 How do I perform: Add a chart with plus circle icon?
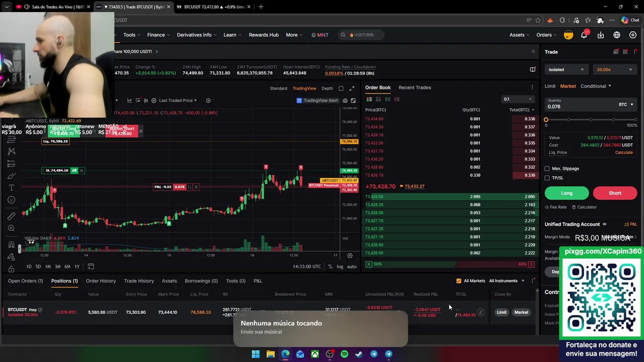click(x=208, y=101)
